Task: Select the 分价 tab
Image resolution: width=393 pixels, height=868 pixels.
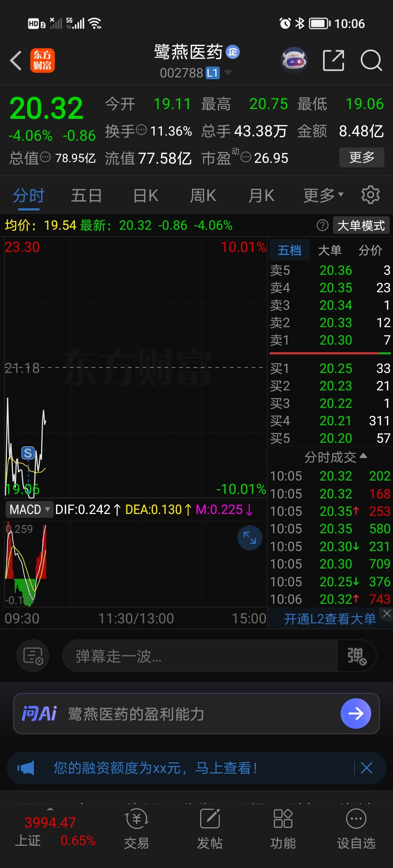Action: (370, 250)
